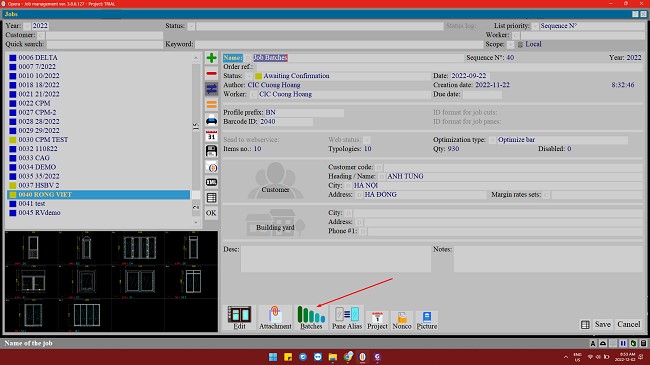Open the Customer filter dropdown

tap(41, 35)
